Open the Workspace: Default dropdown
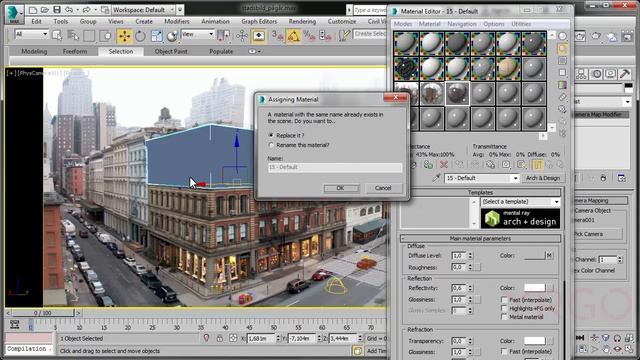The width and height of the screenshot is (640, 360). click(x=144, y=9)
